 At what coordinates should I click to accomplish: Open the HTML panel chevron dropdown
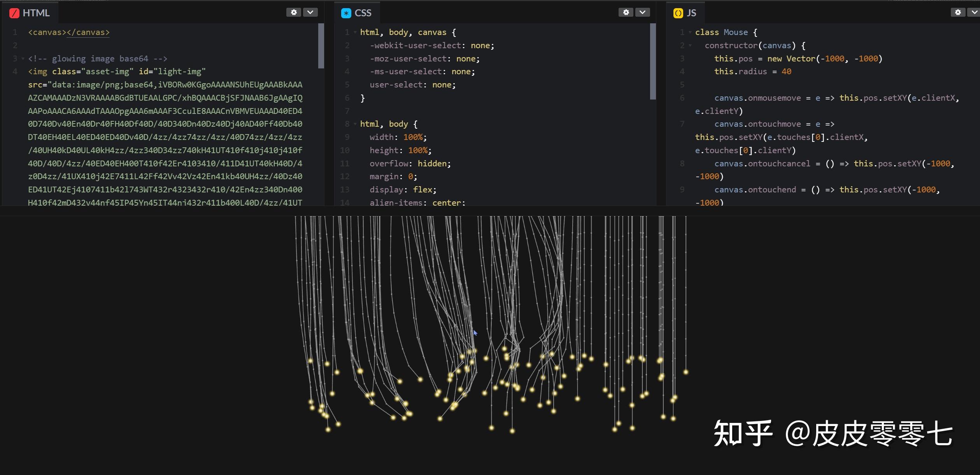click(x=310, y=12)
